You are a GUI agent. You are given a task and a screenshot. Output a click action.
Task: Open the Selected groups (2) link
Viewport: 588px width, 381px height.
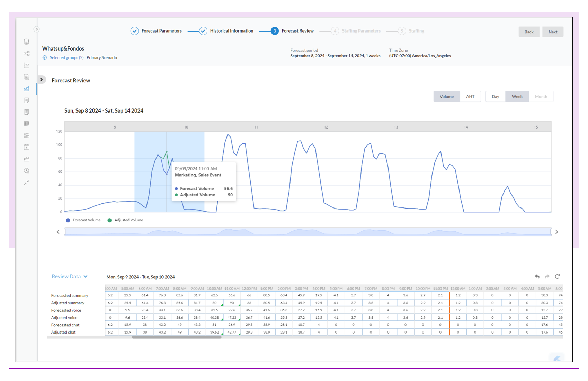(x=66, y=57)
